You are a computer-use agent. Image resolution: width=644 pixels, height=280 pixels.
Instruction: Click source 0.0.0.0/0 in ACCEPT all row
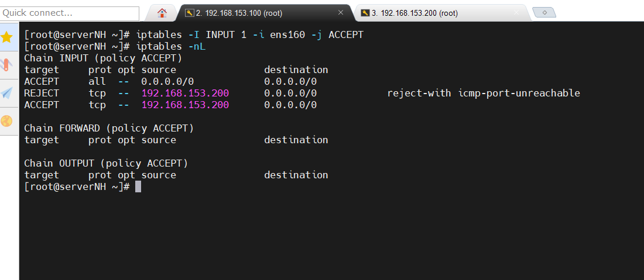coord(167,82)
